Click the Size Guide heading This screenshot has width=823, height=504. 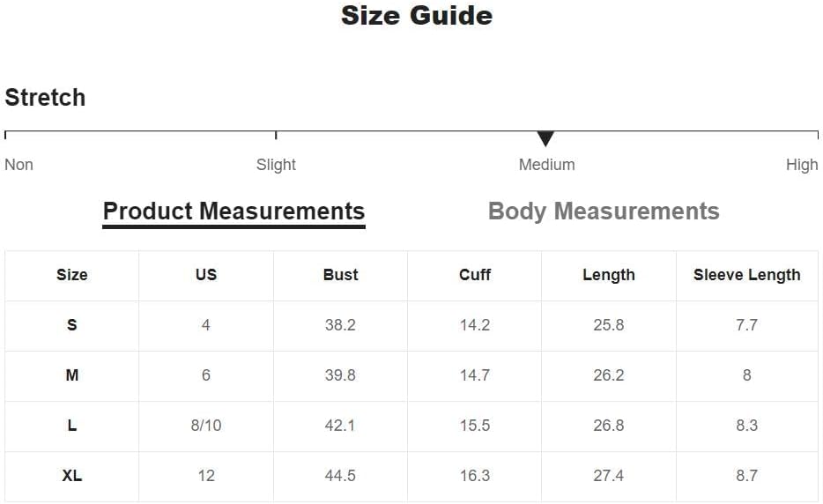[417, 15]
